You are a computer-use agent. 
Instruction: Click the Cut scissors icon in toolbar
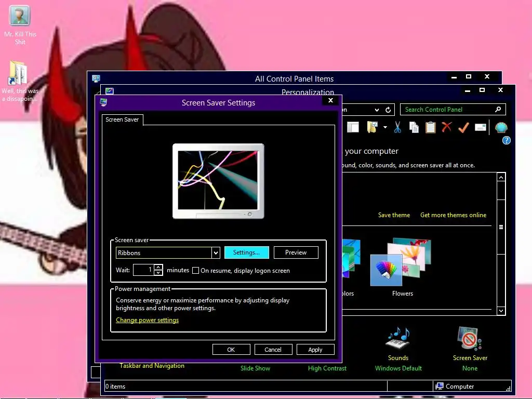(397, 128)
